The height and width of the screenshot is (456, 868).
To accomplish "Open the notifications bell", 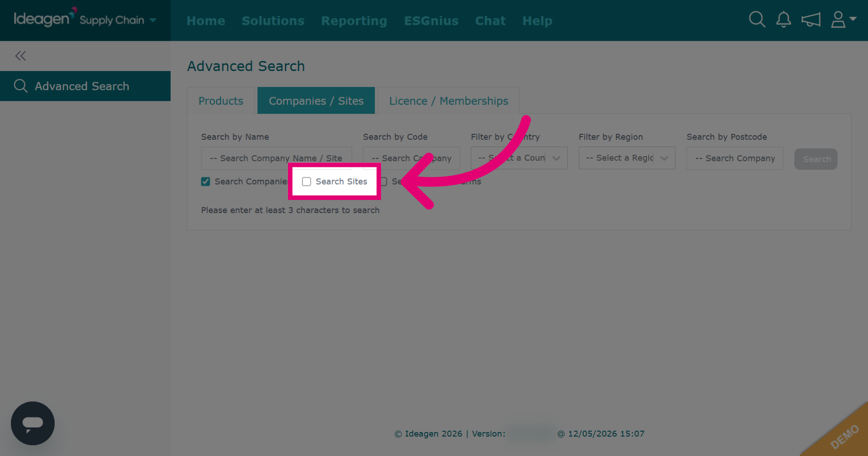I will [783, 20].
